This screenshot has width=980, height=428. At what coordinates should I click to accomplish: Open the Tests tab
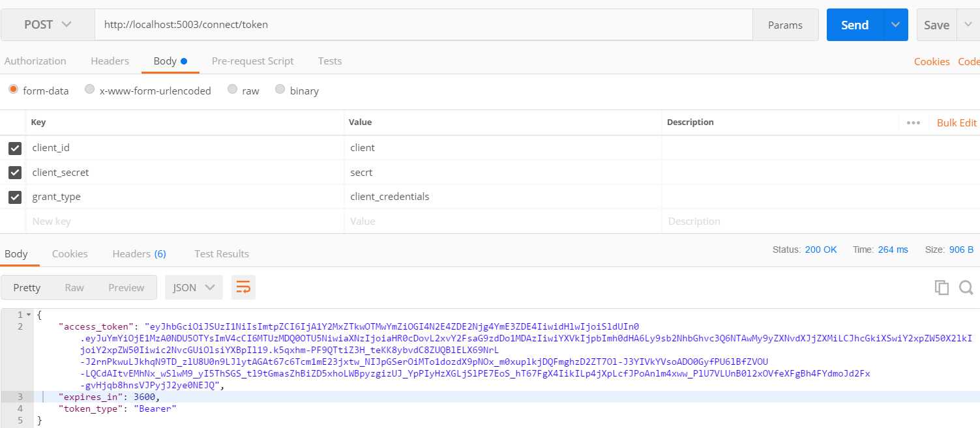(x=330, y=61)
